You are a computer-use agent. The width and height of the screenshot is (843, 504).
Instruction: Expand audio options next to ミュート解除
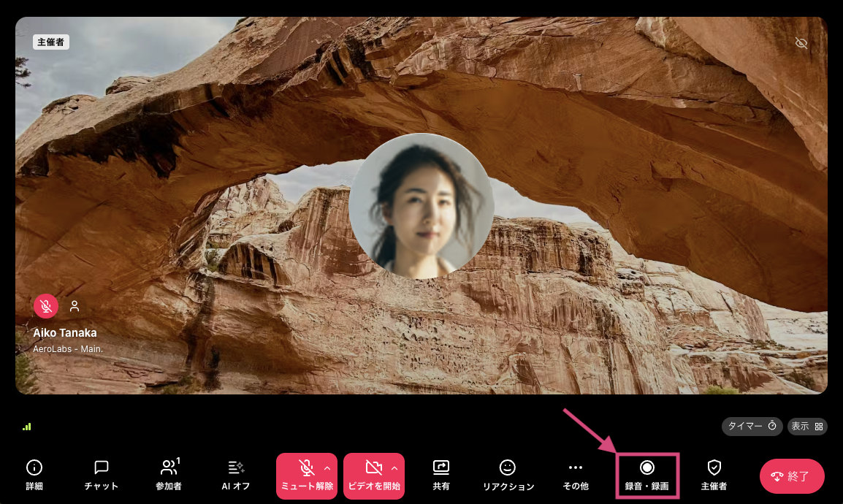coord(327,467)
